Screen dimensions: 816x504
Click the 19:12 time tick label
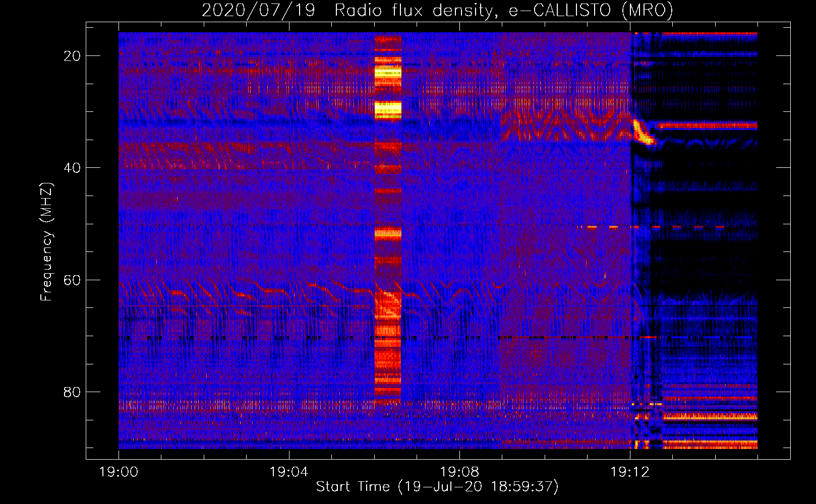tap(629, 472)
